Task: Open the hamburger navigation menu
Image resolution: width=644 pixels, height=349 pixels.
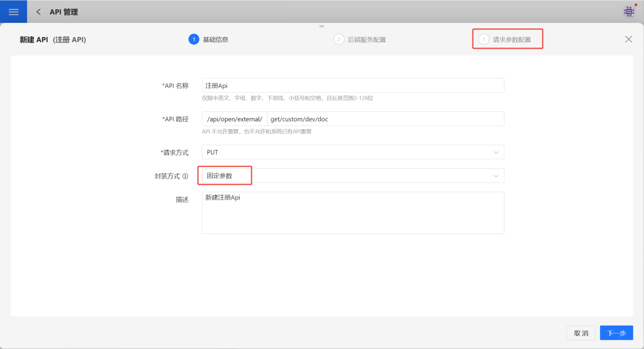Action: (13, 12)
